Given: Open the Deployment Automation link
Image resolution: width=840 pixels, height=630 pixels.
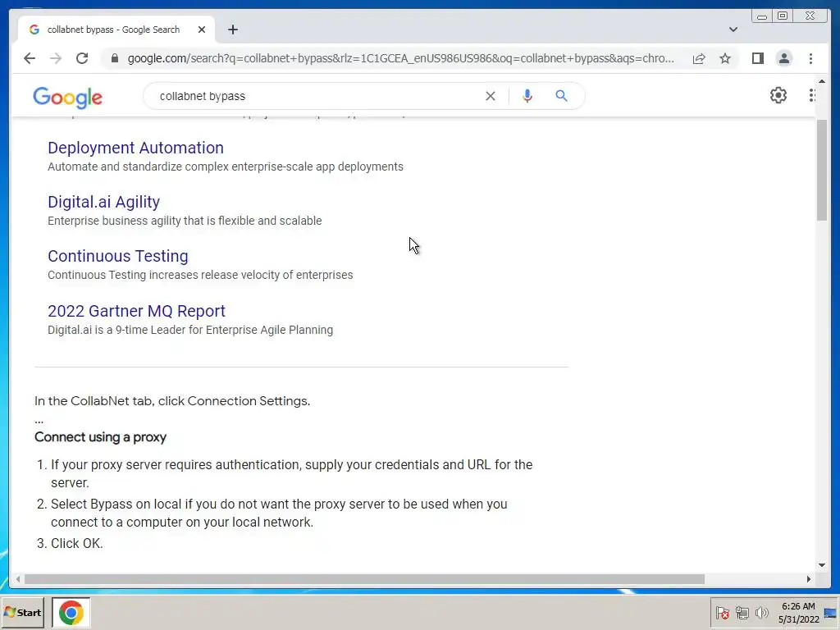Looking at the screenshot, I should click(135, 148).
